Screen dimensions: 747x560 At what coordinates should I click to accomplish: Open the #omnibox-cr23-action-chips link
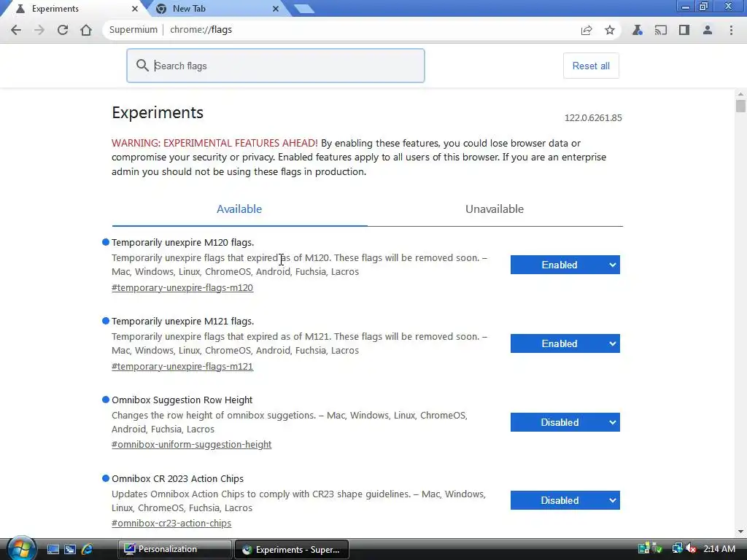click(171, 523)
